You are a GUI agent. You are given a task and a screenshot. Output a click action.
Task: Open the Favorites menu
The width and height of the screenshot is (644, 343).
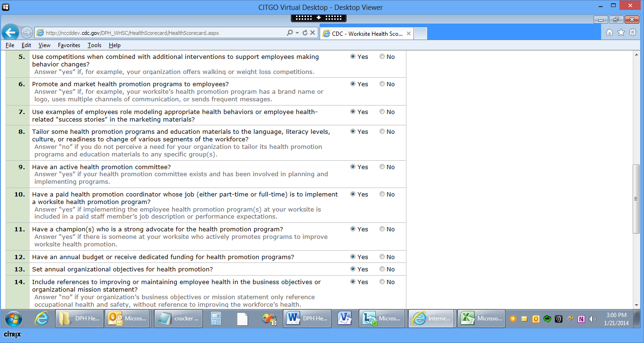(69, 45)
